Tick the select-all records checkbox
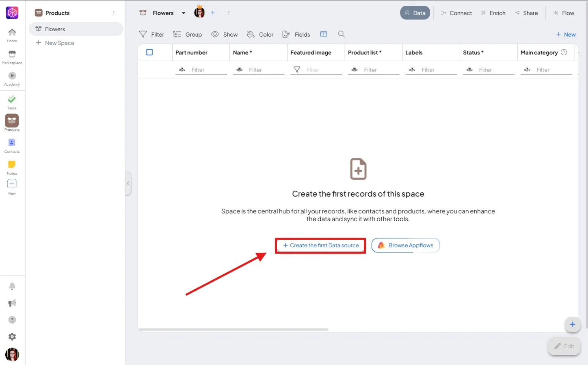 (149, 52)
